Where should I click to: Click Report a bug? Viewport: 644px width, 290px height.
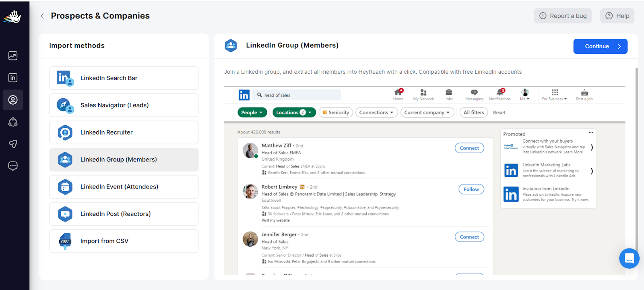pyautogui.click(x=563, y=16)
